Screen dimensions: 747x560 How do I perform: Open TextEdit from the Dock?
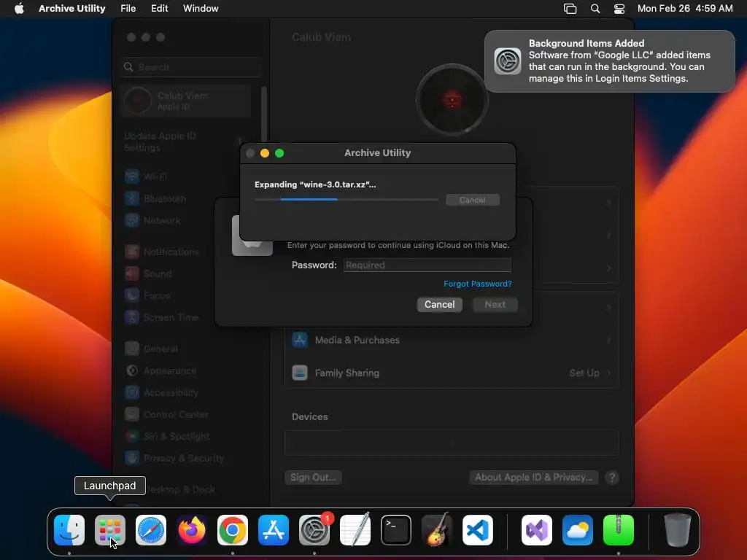pyautogui.click(x=355, y=530)
